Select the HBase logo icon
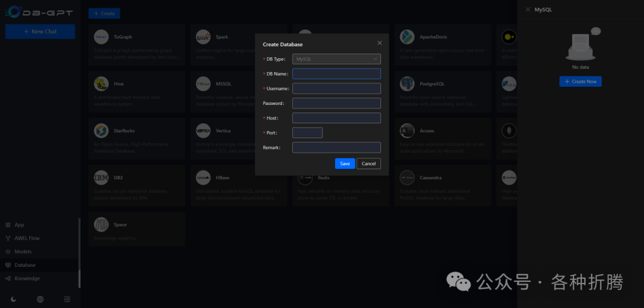 click(203, 178)
